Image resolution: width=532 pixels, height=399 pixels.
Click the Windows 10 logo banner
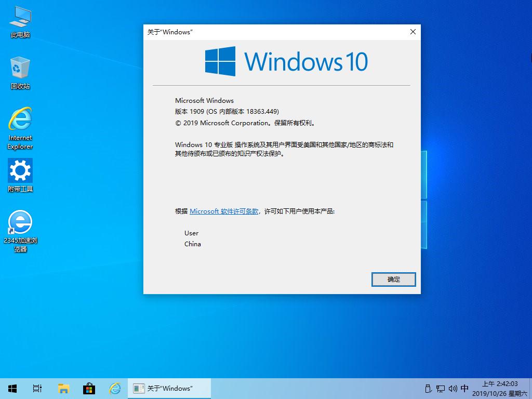point(286,61)
